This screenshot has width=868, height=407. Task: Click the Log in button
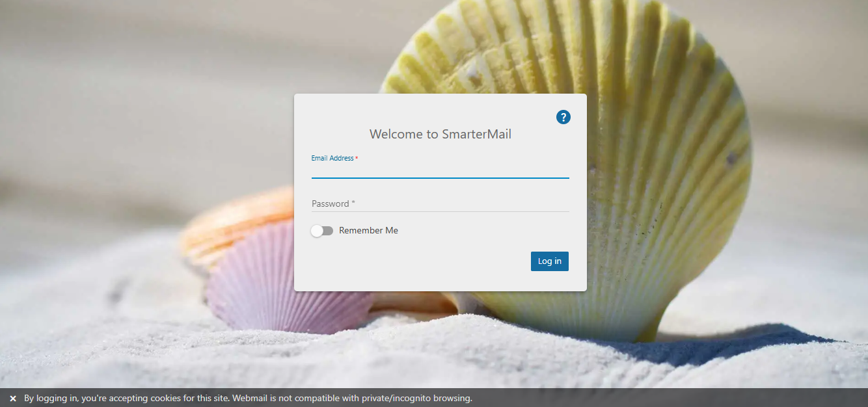click(550, 261)
